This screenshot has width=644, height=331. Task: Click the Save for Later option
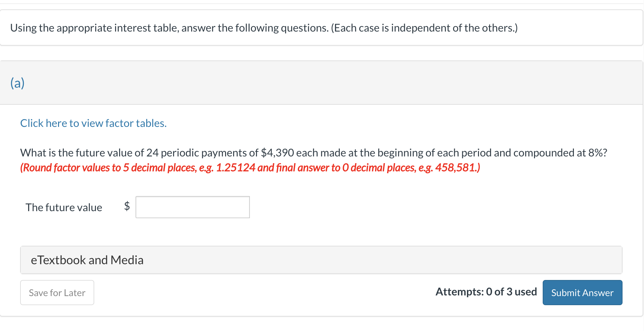[57, 292]
